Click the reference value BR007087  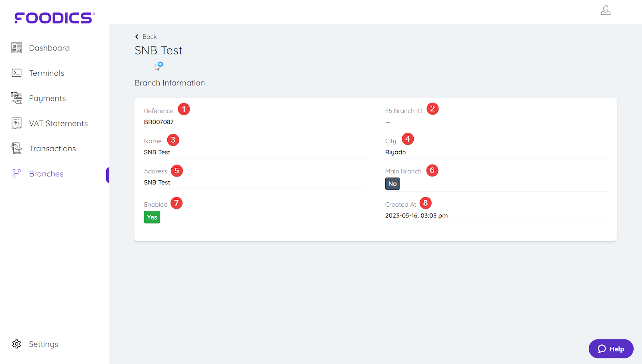coord(159,122)
